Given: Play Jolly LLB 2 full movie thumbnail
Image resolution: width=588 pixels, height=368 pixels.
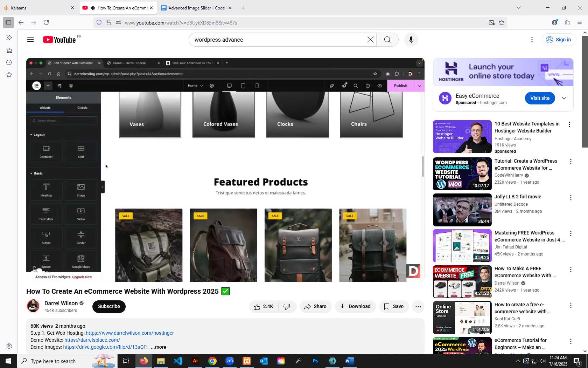Looking at the screenshot, I should [462, 210].
